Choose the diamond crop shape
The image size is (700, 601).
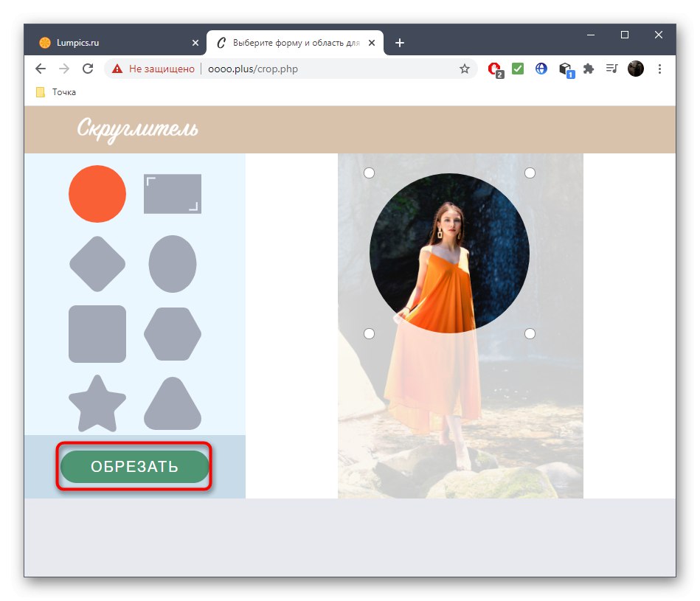click(x=97, y=264)
